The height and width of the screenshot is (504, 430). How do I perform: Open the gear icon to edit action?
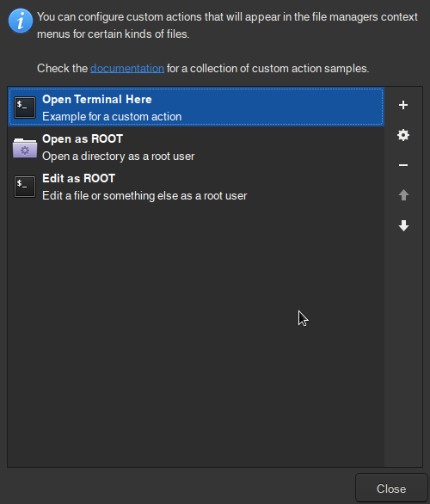[403, 135]
